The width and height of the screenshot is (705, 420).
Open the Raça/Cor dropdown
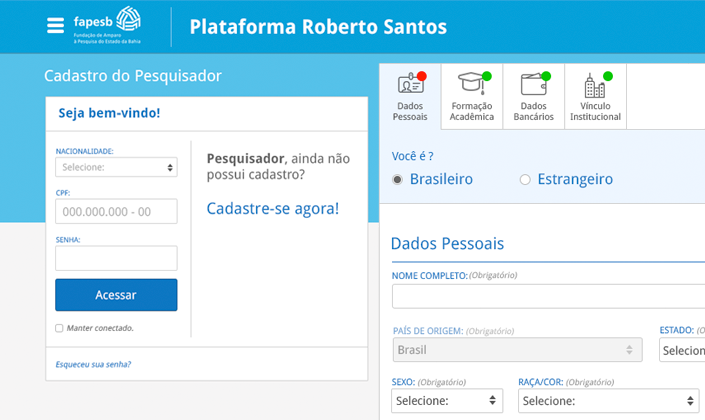608,401
